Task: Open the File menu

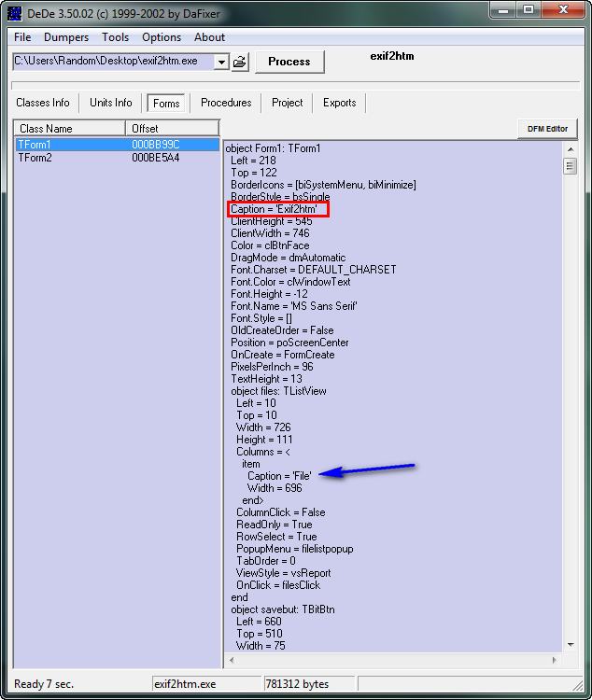Action: click(22, 37)
